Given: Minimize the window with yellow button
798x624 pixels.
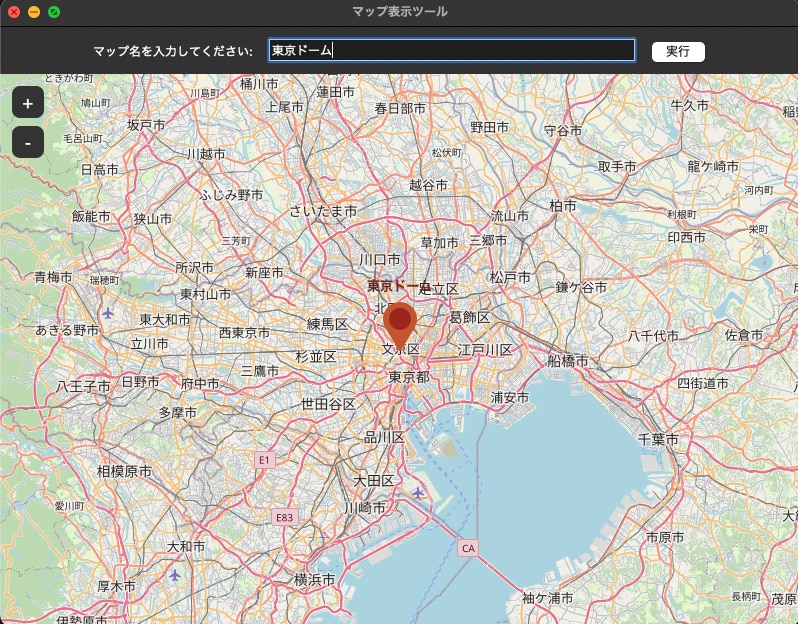Looking at the screenshot, I should coord(34,12).
